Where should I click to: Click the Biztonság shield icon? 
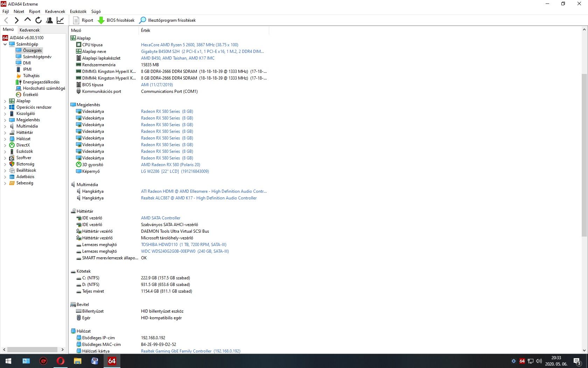12,164
